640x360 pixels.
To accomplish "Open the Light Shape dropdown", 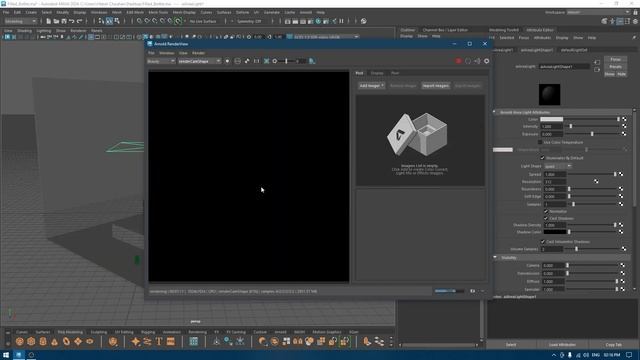I will (x=557, y=166).
